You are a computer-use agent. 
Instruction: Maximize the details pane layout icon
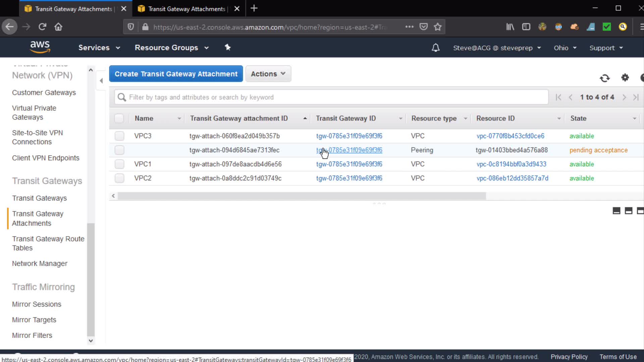(x=640, y=210)
